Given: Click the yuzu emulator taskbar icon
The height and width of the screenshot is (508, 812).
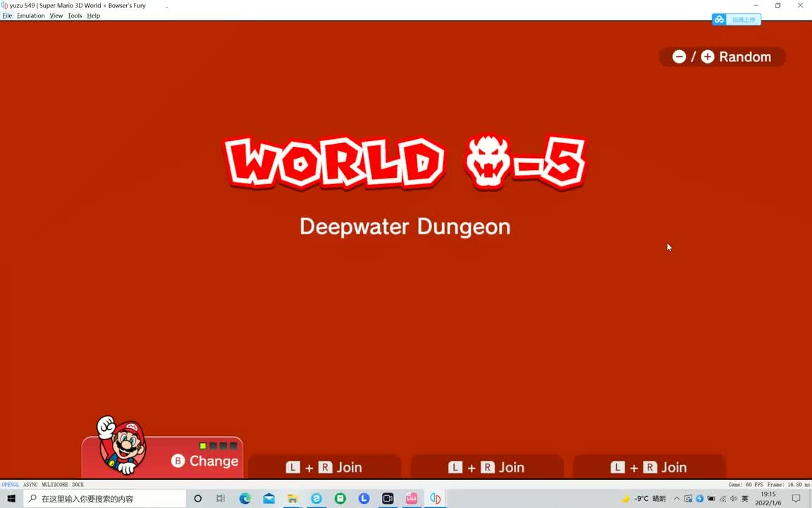Looking at the screenshot, I should tap(436, 499).
